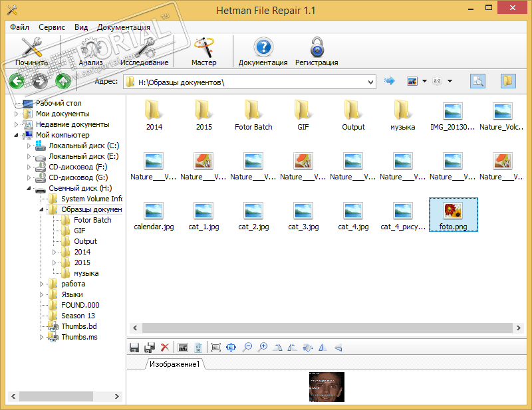Screen dimensions: 532x410
Task: Flip image vertically icon
Action: coord(338,348)
